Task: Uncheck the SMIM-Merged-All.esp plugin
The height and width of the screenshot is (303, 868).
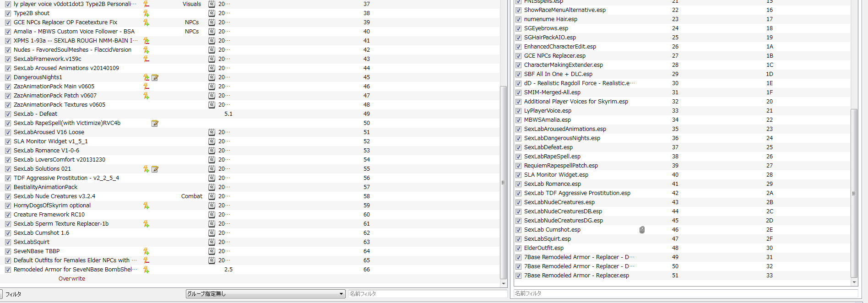Action: [x=518, y=92]
